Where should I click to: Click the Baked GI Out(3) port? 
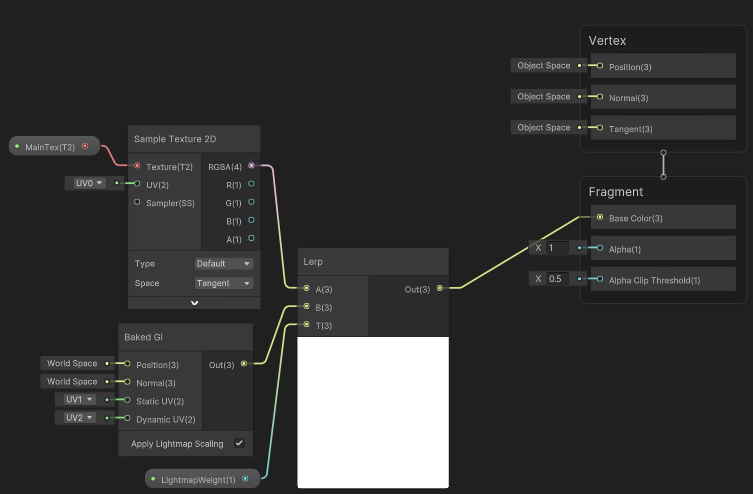[244, 364]
